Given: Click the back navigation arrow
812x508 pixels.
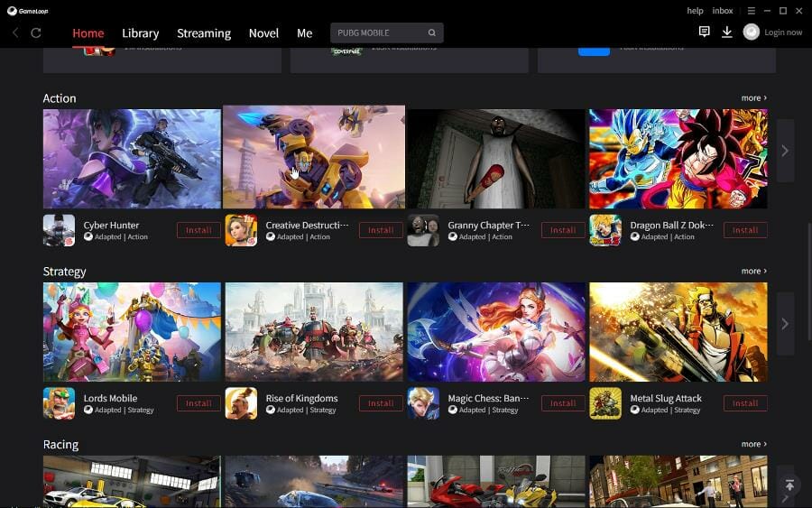Looking at the screenshot, I should click(15, 32).
